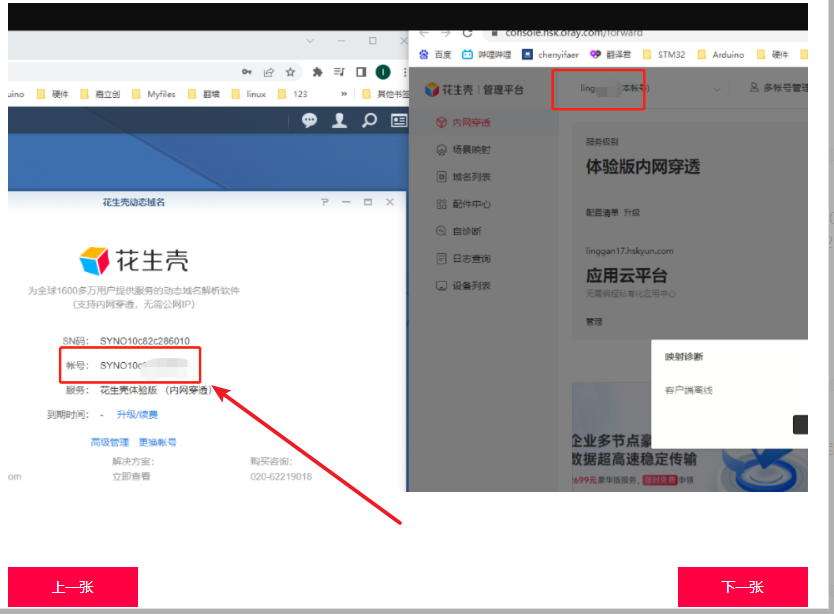Open the DSM widgets panel icon
This screenshot has height=614, width=834.
pyautogui.click(x=399, y=121)
